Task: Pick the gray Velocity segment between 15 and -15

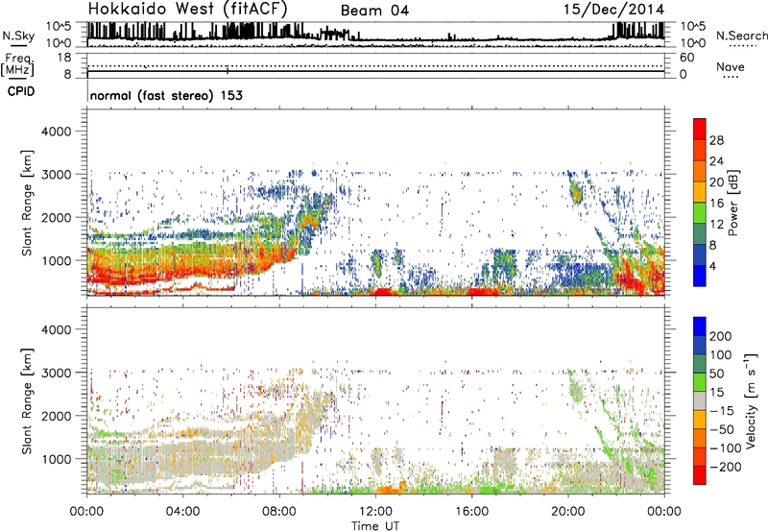Action: [x=700, y=400]
